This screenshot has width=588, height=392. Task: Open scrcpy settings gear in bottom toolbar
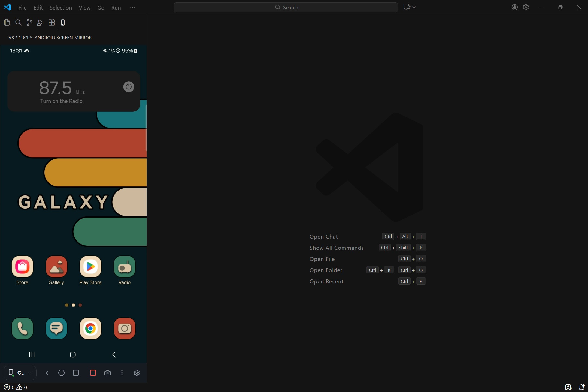click(x=137, y=373)
